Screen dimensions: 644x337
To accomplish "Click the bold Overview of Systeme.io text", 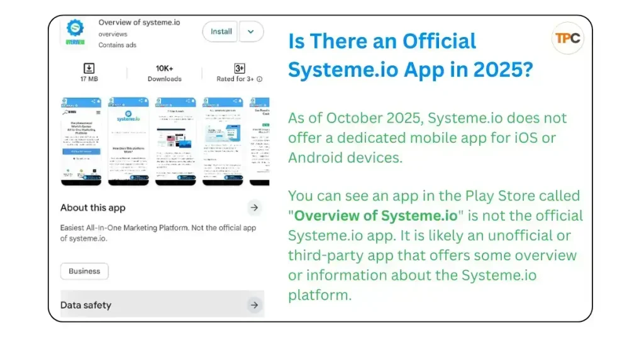I will tap(376, 216).
